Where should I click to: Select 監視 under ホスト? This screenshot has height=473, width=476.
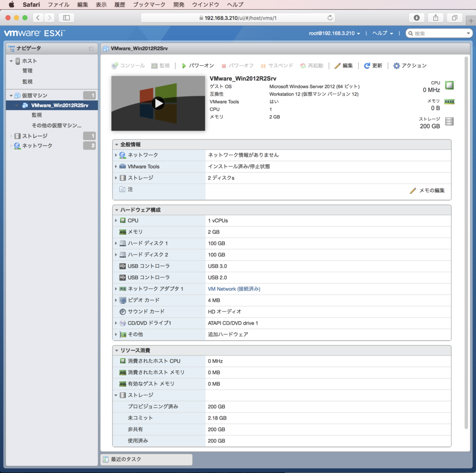pos(27,82)
